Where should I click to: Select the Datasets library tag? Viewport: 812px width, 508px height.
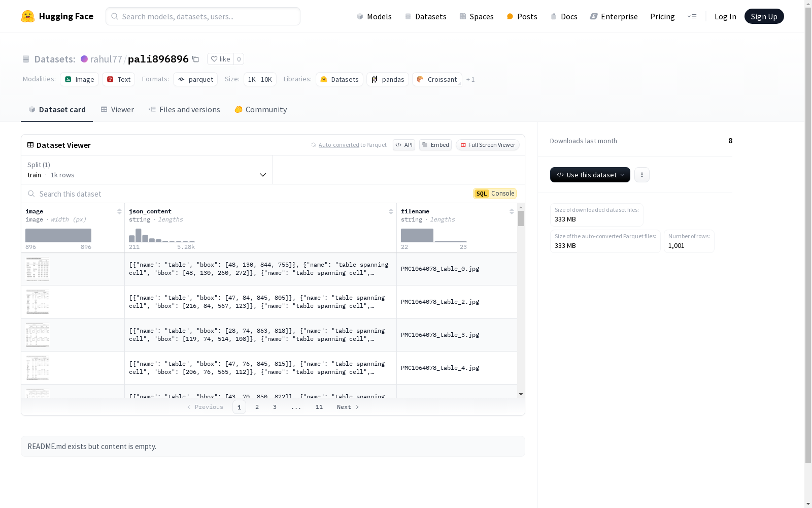(x=340, y=79)
